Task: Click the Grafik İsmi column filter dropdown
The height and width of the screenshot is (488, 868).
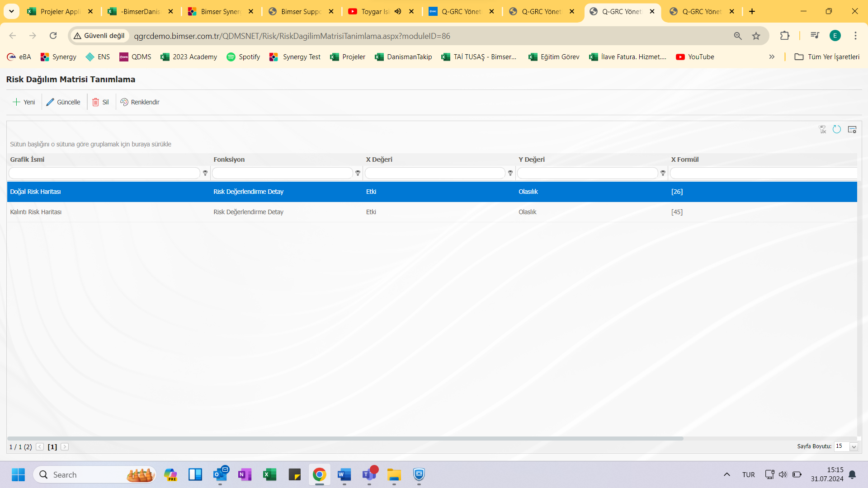Action: [x=206, y=173]
